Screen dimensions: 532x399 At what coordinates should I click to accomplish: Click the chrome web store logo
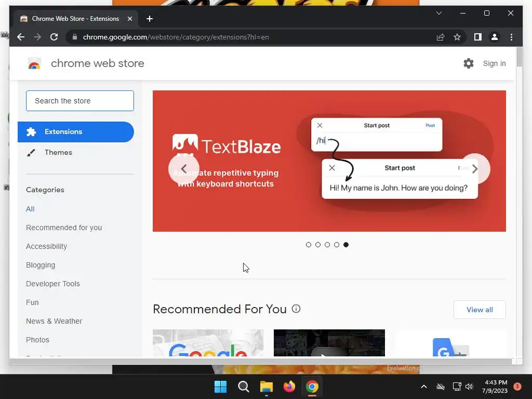click(34, 63)
